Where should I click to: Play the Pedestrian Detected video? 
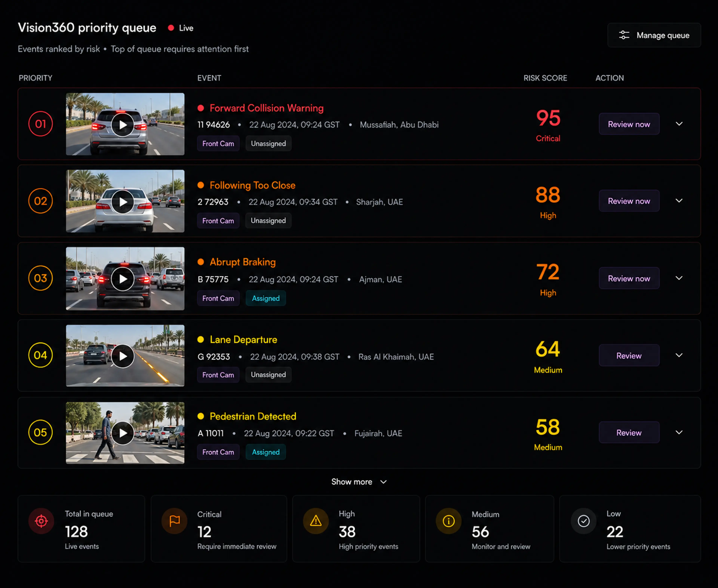coord(123,433)
